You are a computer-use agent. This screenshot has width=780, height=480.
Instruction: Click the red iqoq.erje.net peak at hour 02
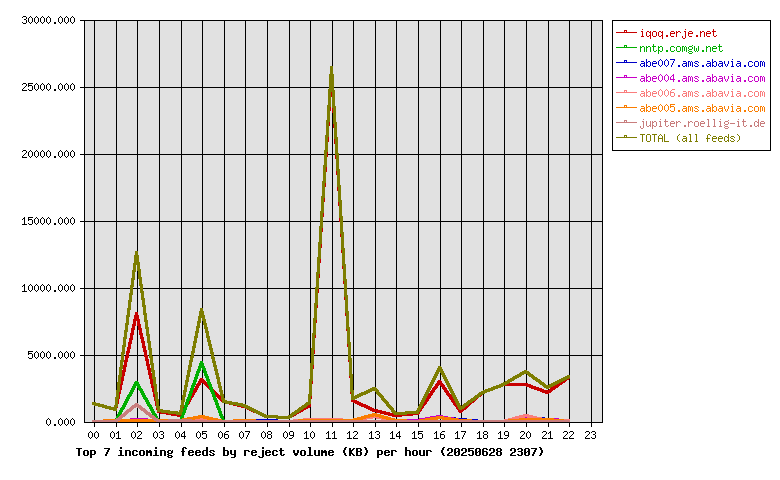tap(136, 314)
